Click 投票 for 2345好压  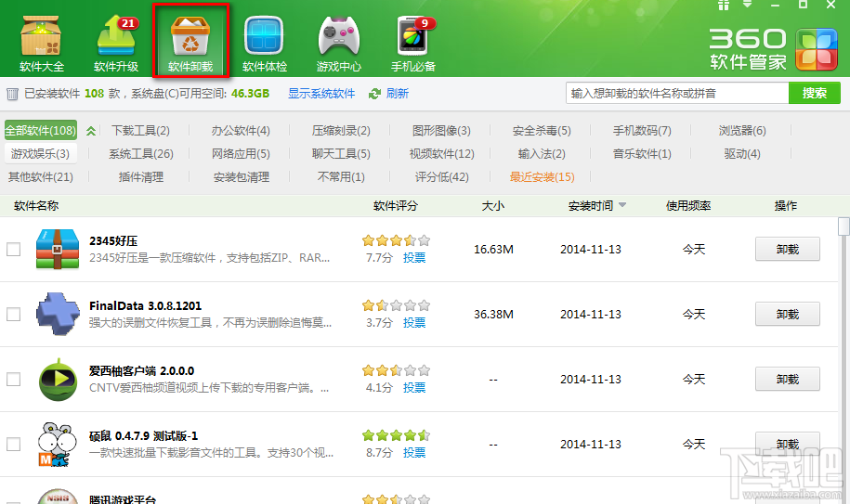pos(414,258)
